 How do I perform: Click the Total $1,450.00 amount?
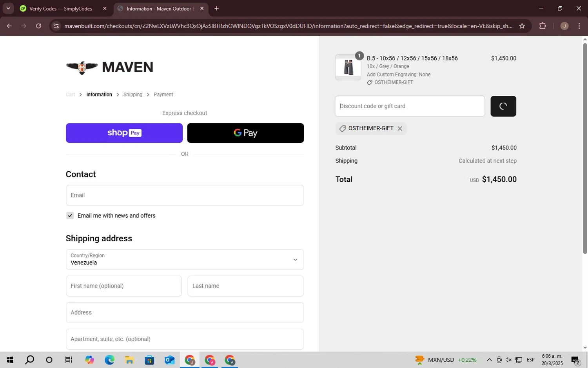[x=499, y=180]
